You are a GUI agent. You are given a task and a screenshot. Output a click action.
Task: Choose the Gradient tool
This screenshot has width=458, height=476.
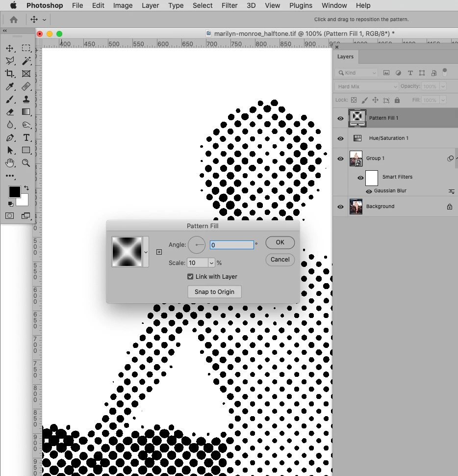point(26,112)
